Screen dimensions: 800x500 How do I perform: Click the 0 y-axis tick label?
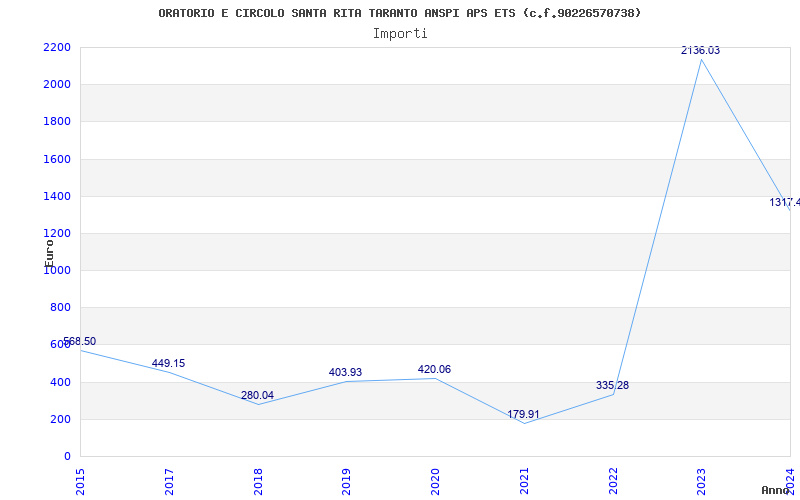pos(67,456)
